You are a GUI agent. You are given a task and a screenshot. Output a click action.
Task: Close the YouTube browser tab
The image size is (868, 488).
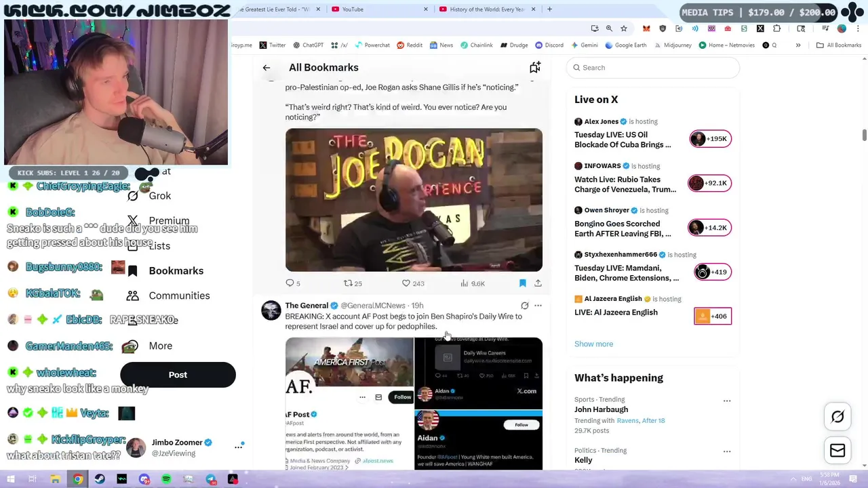click(x=426, y=9)
